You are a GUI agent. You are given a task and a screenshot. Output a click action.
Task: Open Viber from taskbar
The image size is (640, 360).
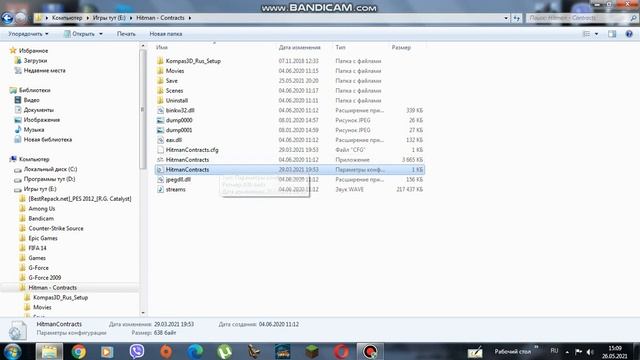click(137, 351)
